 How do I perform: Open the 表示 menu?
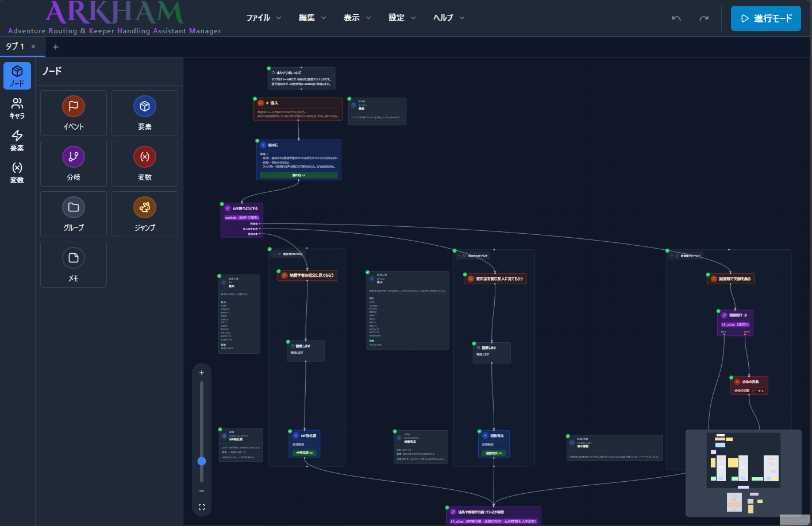click(x=357, y=18)
